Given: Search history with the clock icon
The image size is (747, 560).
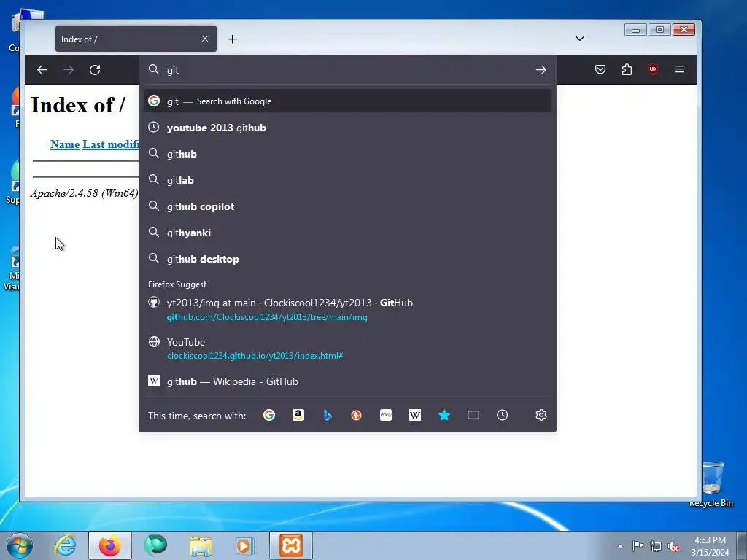Looking at the screenshot, I should (502, 415).
